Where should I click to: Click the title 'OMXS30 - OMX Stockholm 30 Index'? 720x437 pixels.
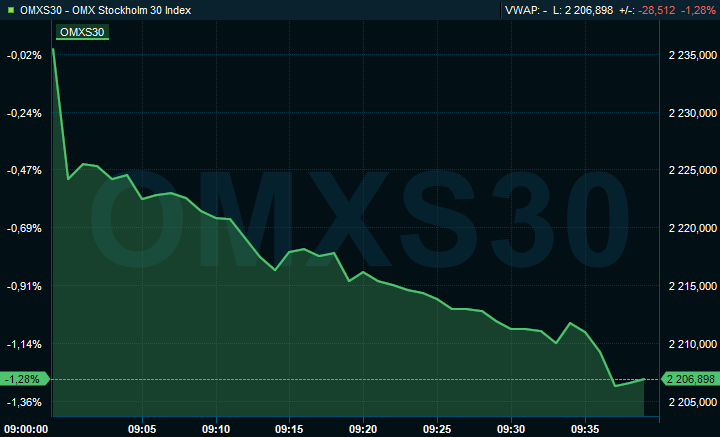pos(106,10)
